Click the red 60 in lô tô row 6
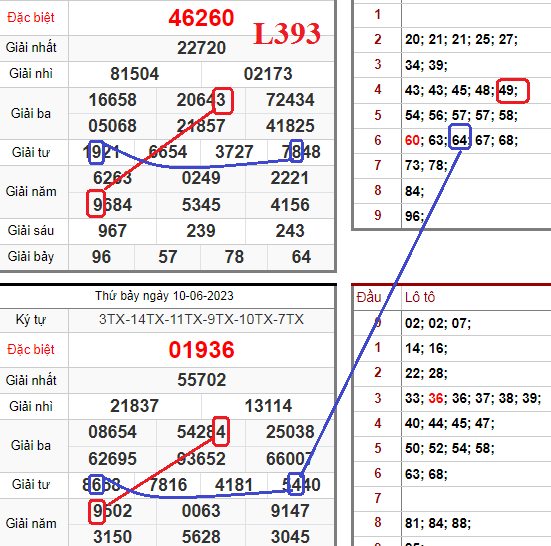This screenshot has width=551, height=546. click(x=412, y=140)
